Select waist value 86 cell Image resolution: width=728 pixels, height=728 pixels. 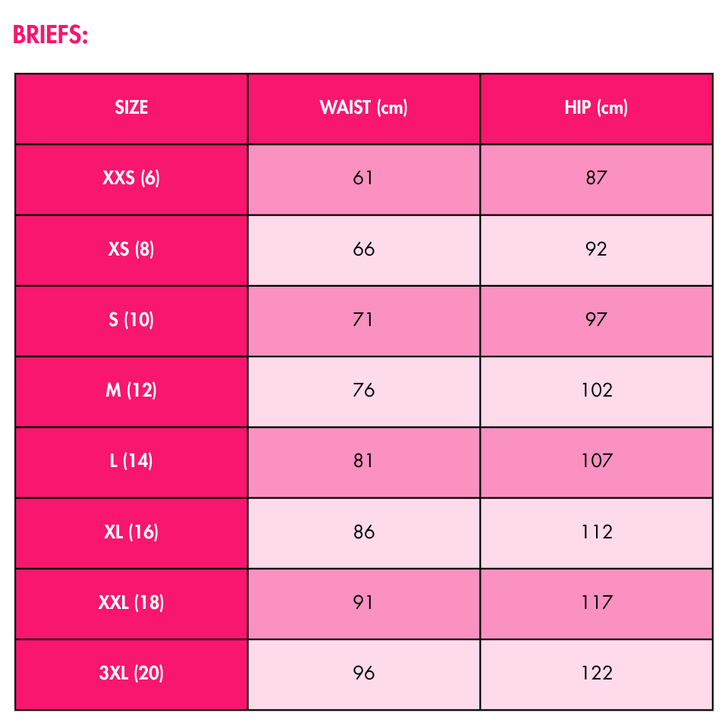click(x=363, y=532)
